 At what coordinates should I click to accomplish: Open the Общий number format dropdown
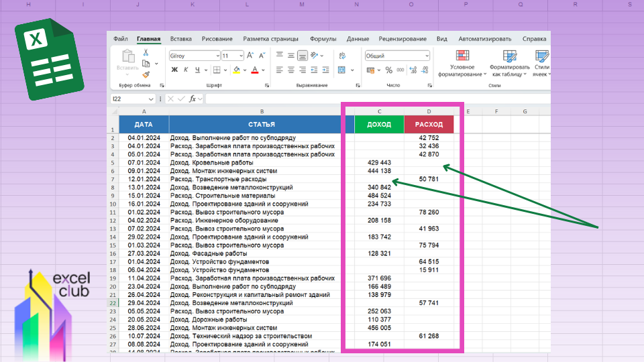point(427,56)
